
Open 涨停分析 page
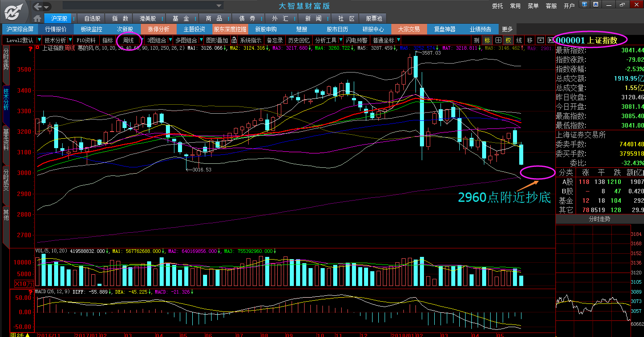pos(159,29)
